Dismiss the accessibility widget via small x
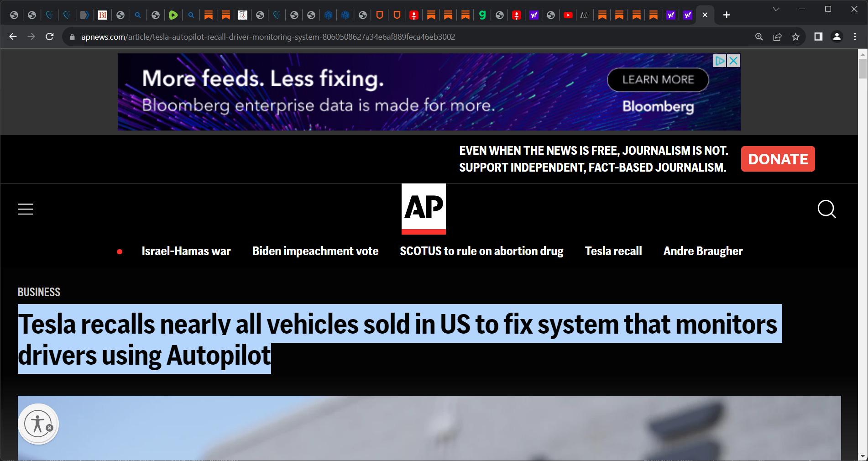868x461 pixels. coord(50,428)
